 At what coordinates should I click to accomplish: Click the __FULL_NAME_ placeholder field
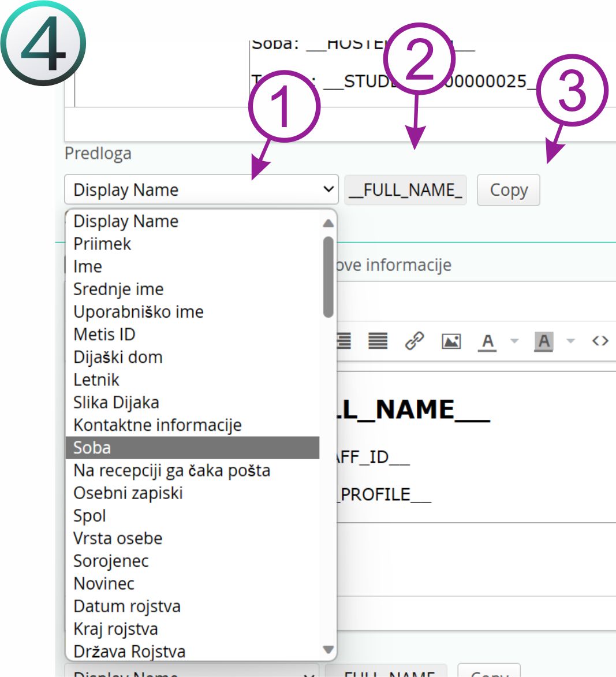tap(405, 190)
